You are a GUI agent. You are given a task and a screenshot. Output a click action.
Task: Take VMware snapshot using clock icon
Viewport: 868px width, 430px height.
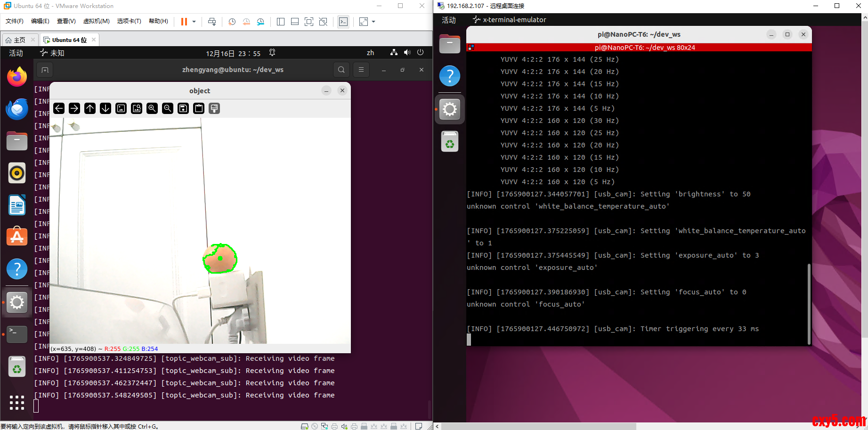point(232,22)
